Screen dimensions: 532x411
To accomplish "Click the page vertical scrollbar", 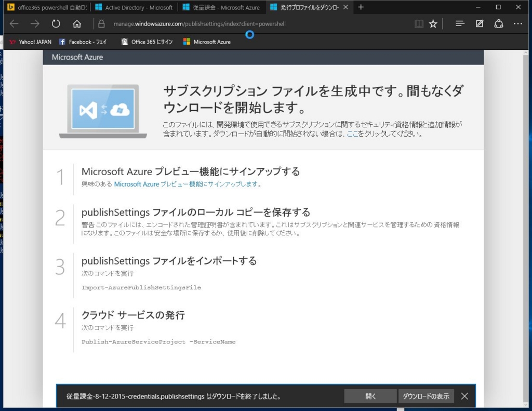I will click(x=526, y=229).
